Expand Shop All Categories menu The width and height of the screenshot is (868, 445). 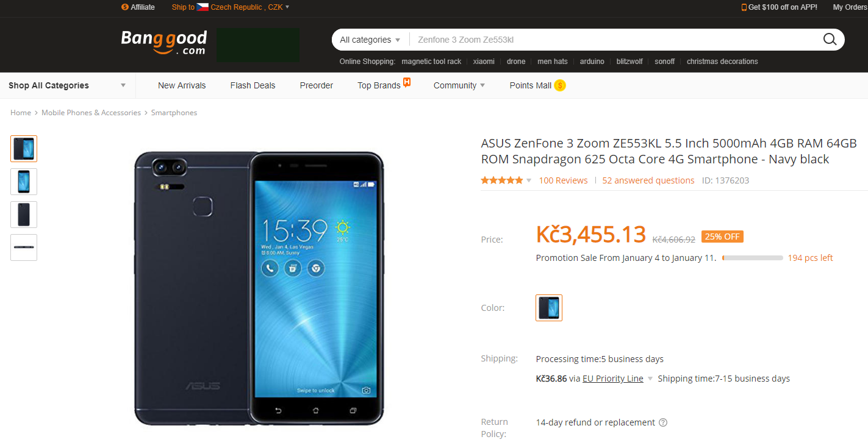click(67, 85)
